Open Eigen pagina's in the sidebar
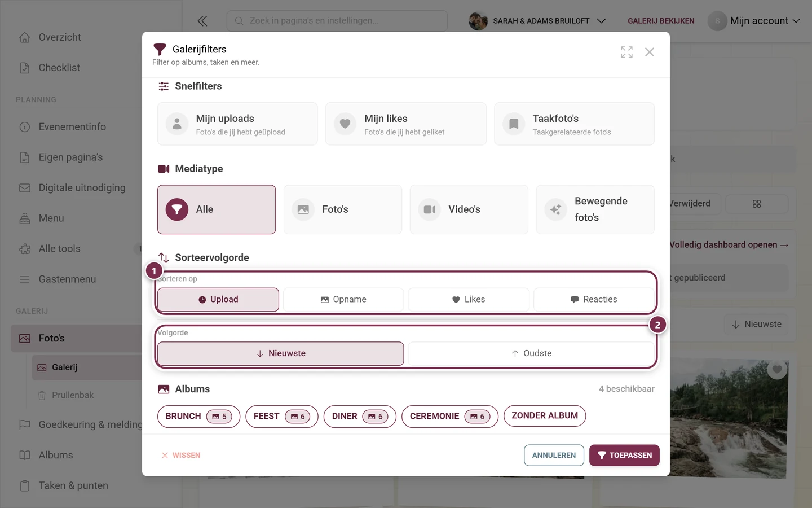This screenshot has width=812, height=508. coord(70,157)
